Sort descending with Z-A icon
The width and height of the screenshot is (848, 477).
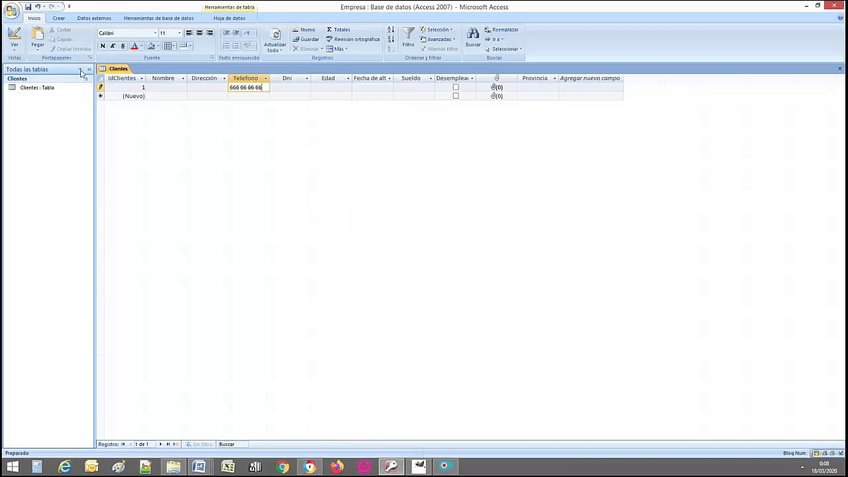[x=391, y=39]
